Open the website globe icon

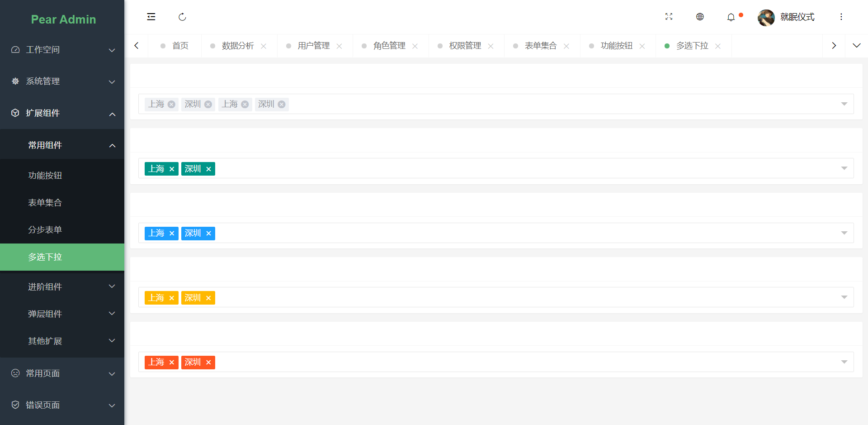coord(700,17)
